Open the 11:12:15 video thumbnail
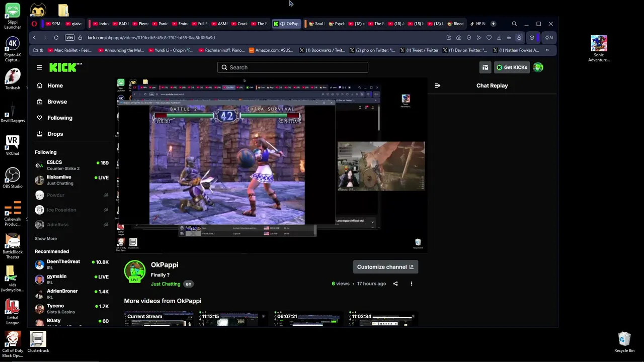 (x=233, y=319)
